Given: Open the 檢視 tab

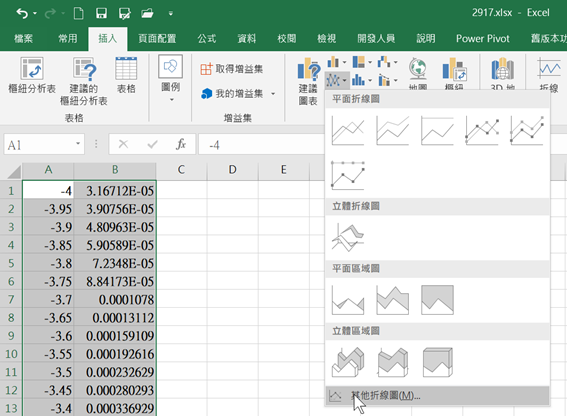Looking at the screenshot, I should (327, 38).
